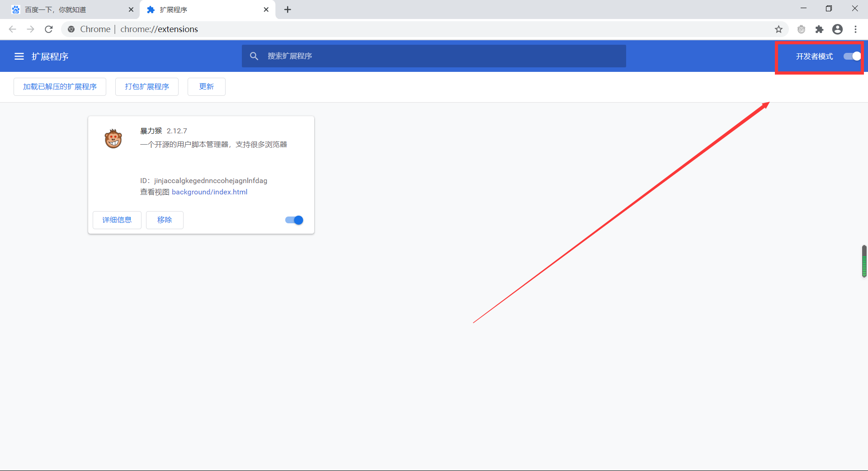Click the version number 2.12.7
Image resolution: width=868 pixels, height=471 pixels.
177,131
